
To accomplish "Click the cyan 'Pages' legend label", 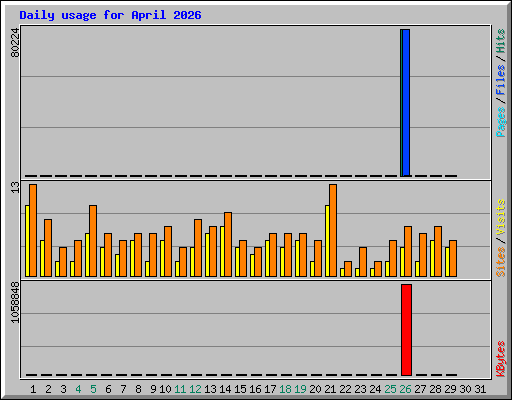I will (500, 122).
